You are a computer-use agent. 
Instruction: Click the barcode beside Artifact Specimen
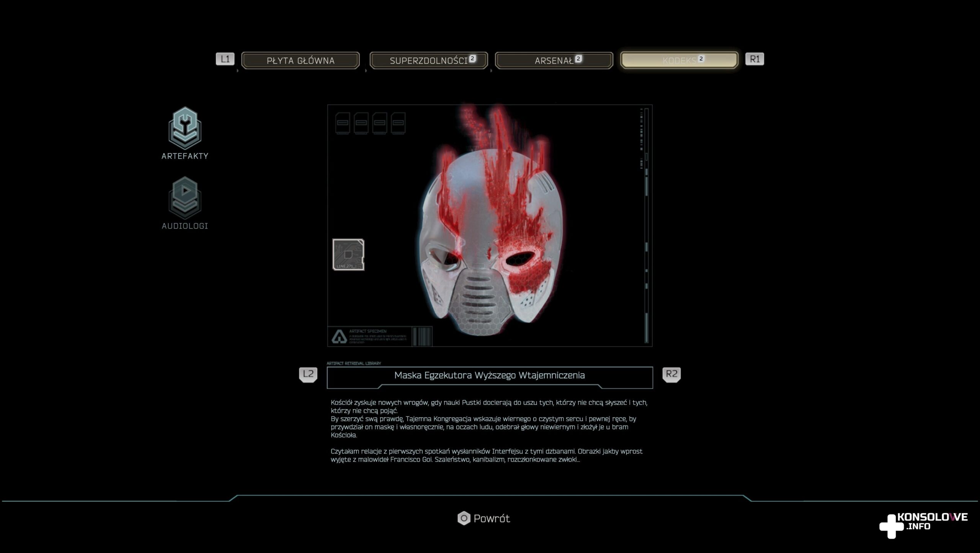[422, 336]
